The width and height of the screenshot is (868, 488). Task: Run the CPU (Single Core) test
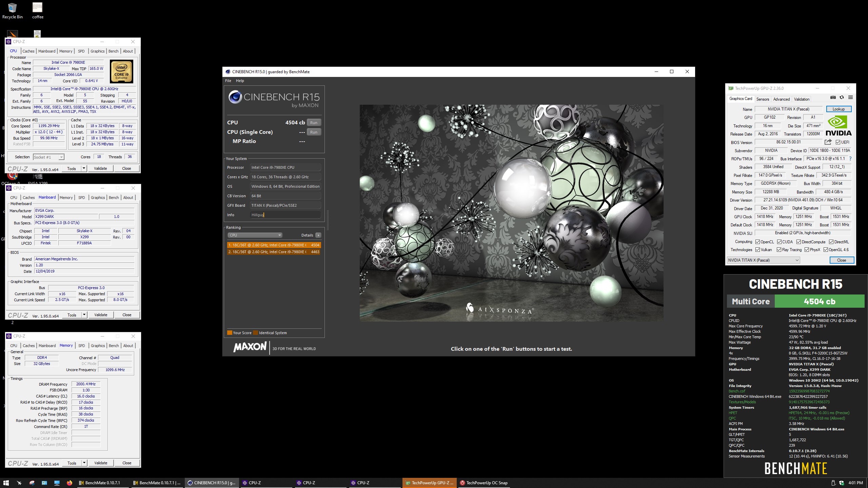pyautogui.click(x=314, y=132)
